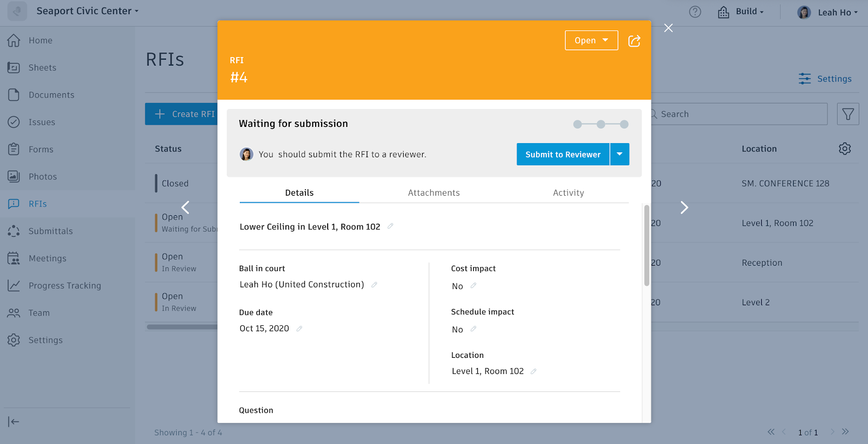
Task: Click Submit to Reviewer button
Action: click(563, 154)
